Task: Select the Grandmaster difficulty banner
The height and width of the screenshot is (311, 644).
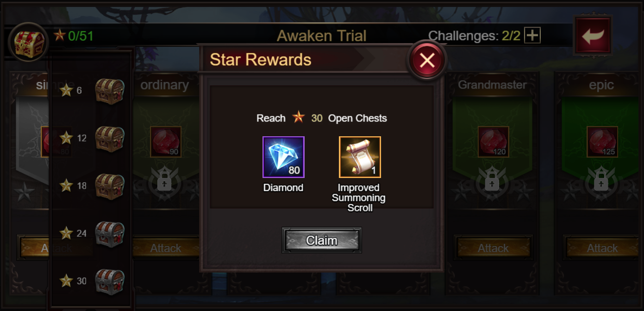Action: coord(492,85)
